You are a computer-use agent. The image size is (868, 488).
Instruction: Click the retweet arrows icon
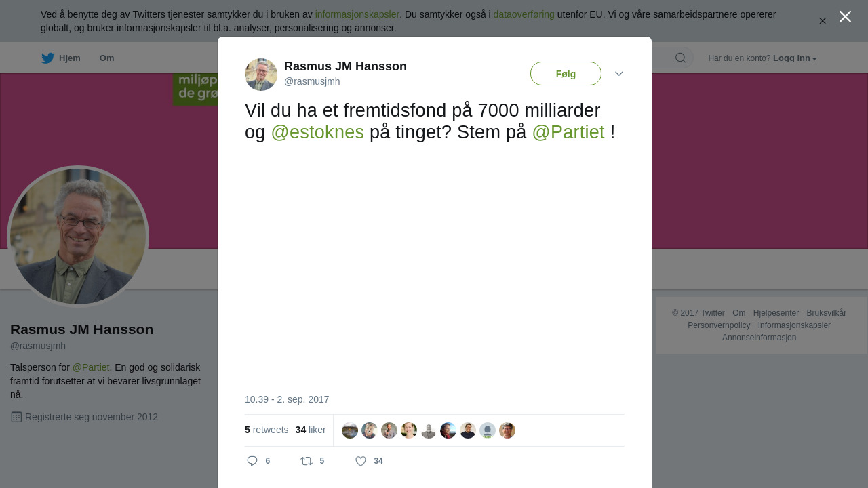[x=307, y=461]
